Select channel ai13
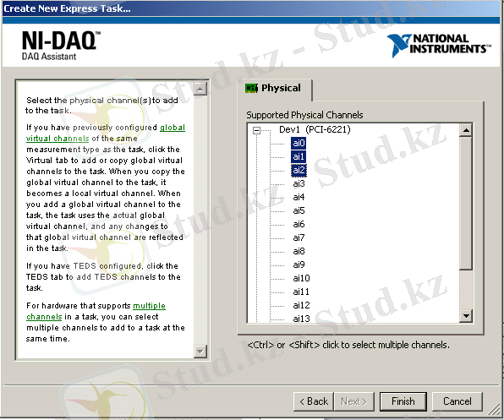The image size is (504, 420). pyautogui.click(x=301, y=319)
